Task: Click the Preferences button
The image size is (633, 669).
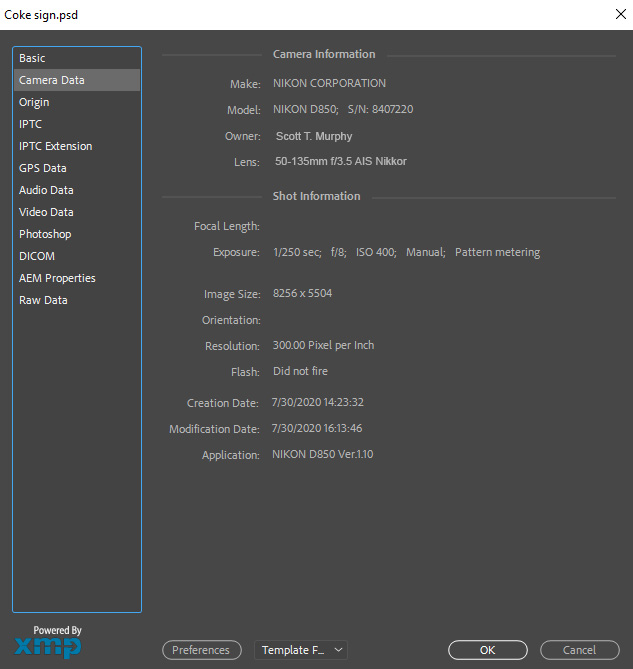Action: 201,650
